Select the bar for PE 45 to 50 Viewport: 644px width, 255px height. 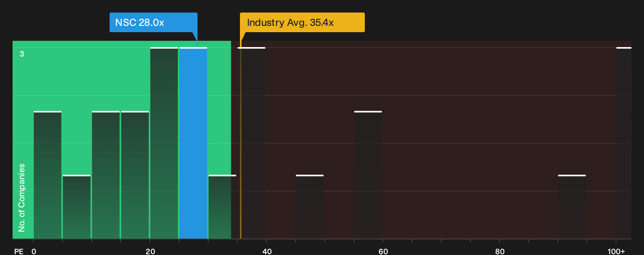(310, 207)
